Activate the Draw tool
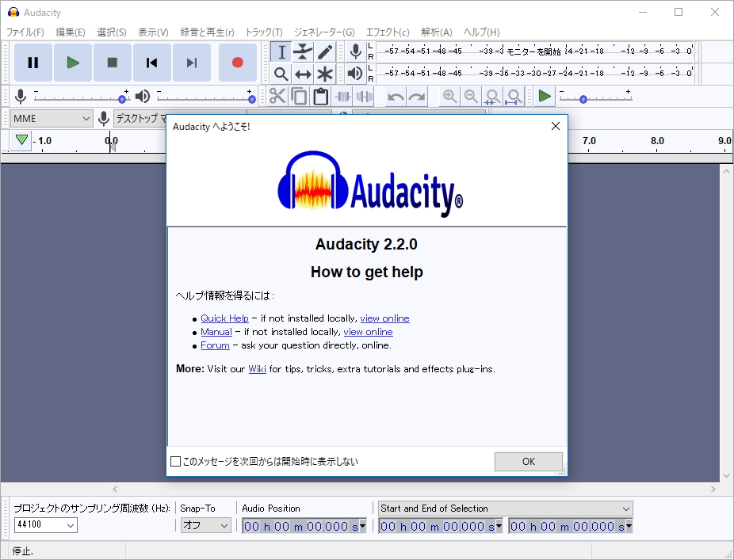Image resolution: width=734 pixels, height=560 pixels. (x=325, y=52)
